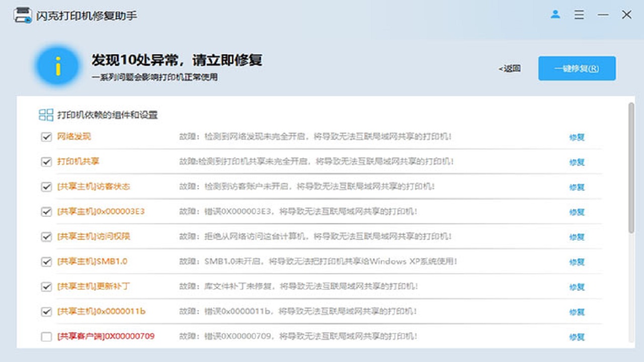Enable the 0X00000709 error checkbox
This screenshot has height=362, width=644.
click(x=46, y=337)
